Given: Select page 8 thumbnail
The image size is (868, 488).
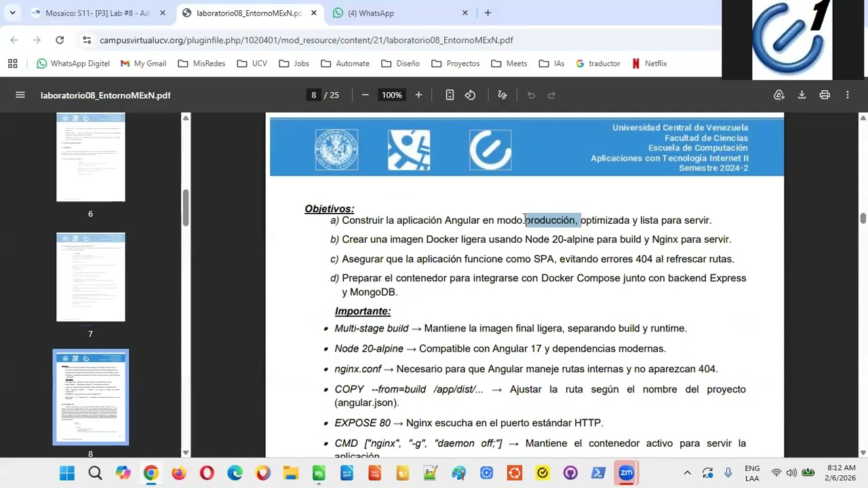Looking at the screenshot, I should pyautogui.click(x=91, y=397).
